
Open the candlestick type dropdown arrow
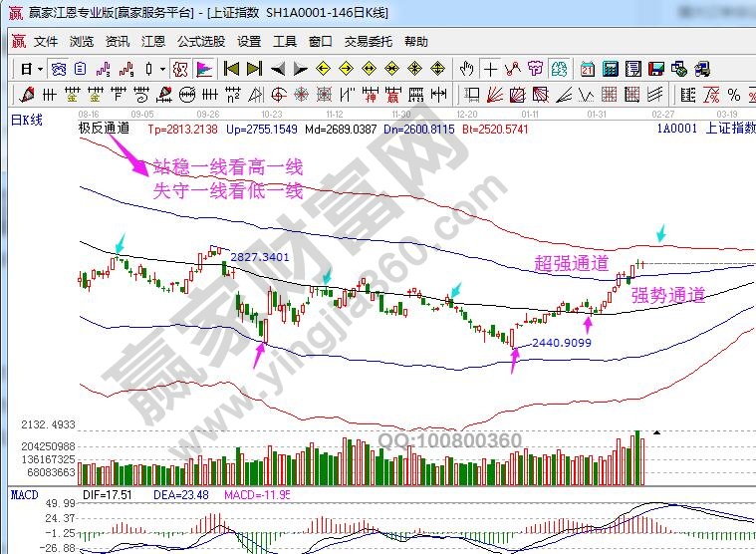pyautogui.click(x=161, y=69)
